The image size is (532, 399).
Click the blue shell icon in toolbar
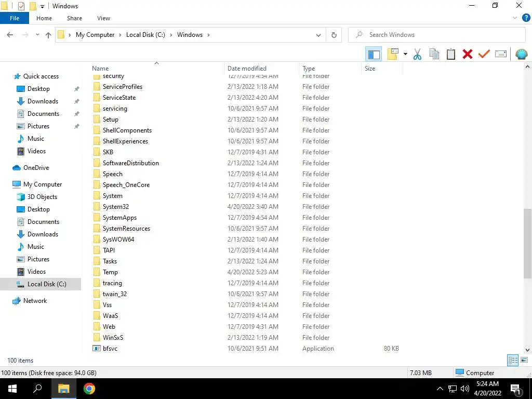521,54
